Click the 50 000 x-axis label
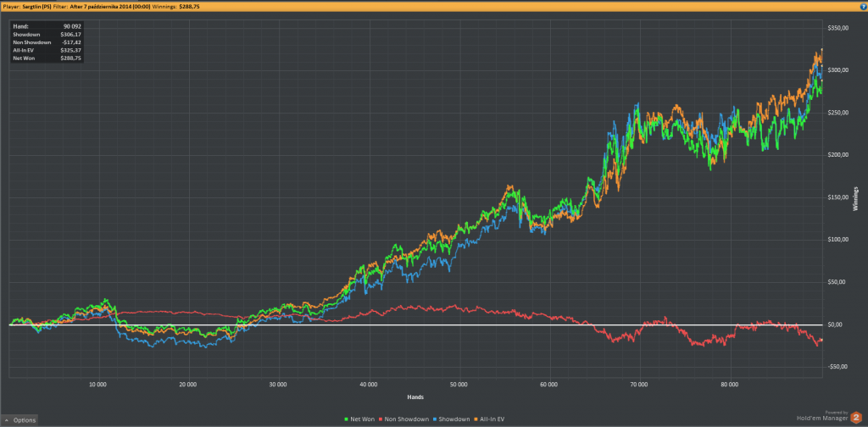This screenshot has width=868, height=427. [459, 383]
